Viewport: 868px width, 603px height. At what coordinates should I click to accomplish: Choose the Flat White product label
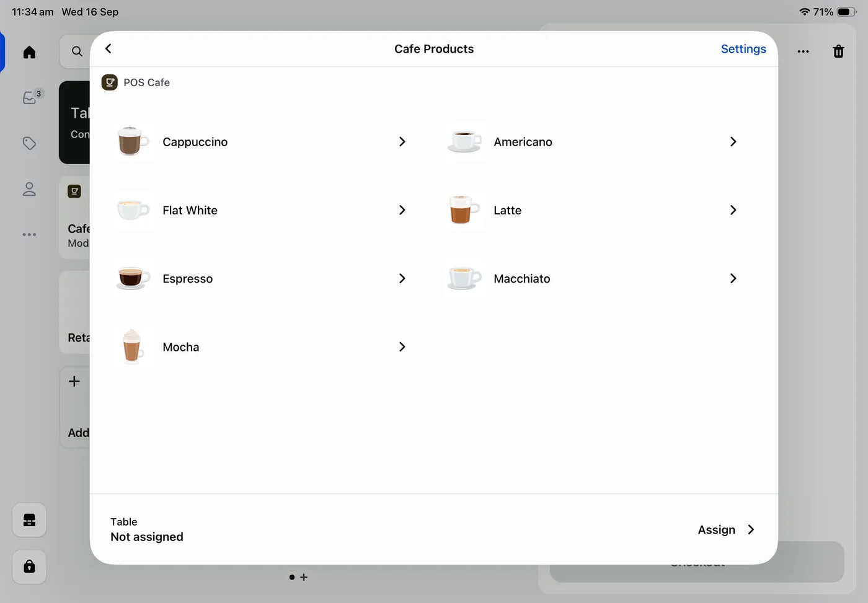click(x=190, y=210)
